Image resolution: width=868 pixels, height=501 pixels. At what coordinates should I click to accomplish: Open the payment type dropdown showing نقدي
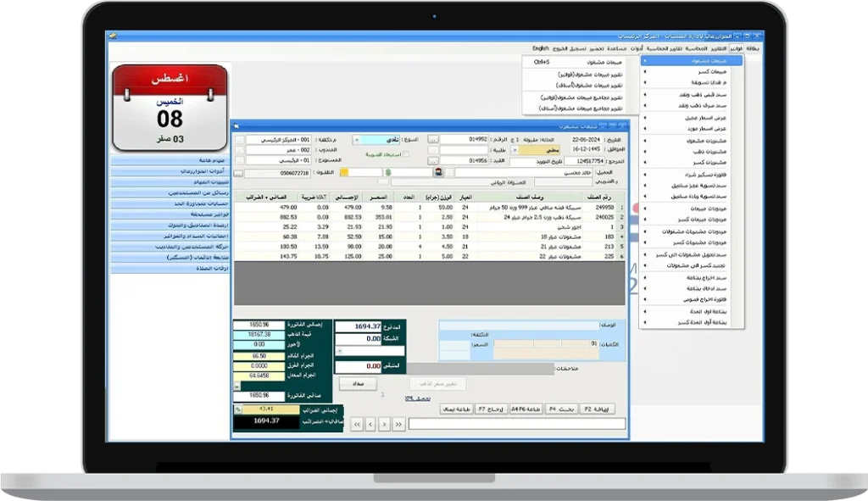click(358, 140)
